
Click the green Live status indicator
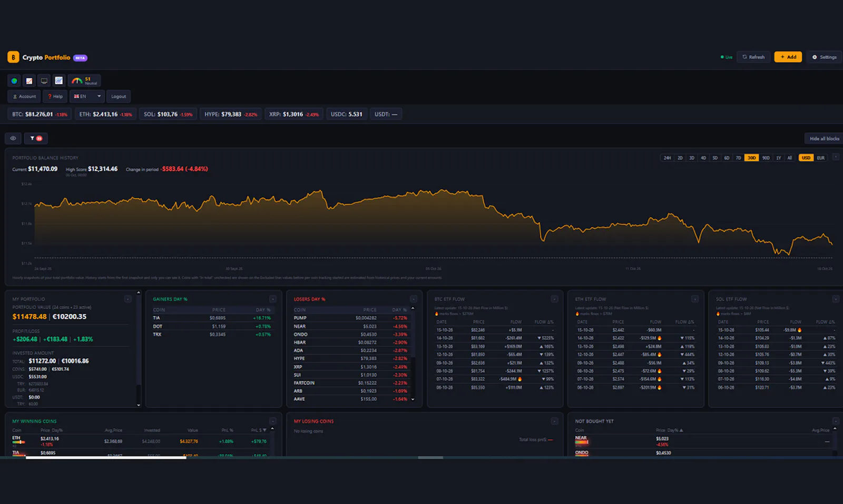point(727,57)
